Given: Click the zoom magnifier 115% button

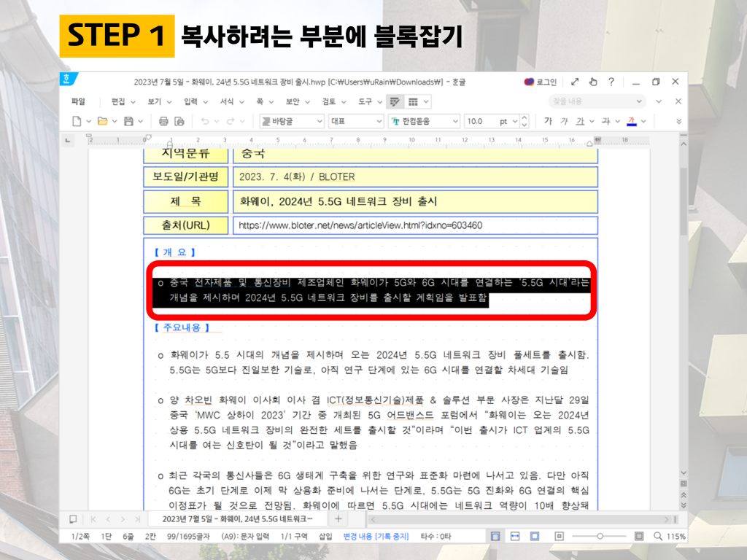Looking at the screenshot, I should coord(670,536).
